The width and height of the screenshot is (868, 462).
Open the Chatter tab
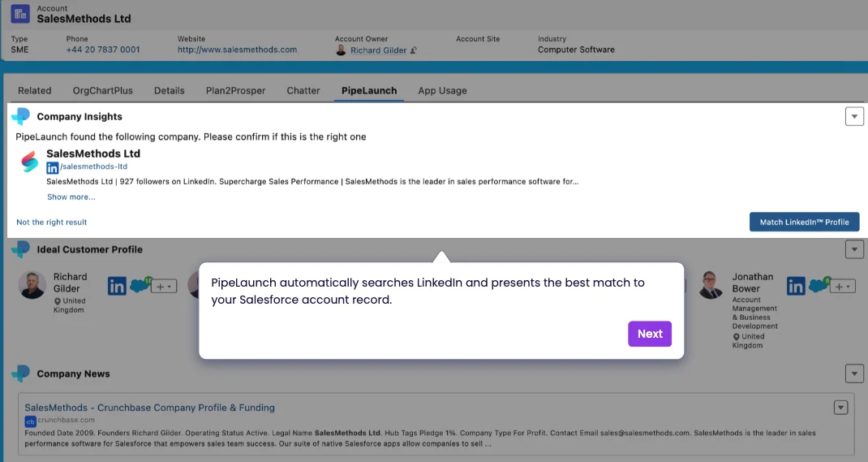pyautogui.click(x=303, y=91)
